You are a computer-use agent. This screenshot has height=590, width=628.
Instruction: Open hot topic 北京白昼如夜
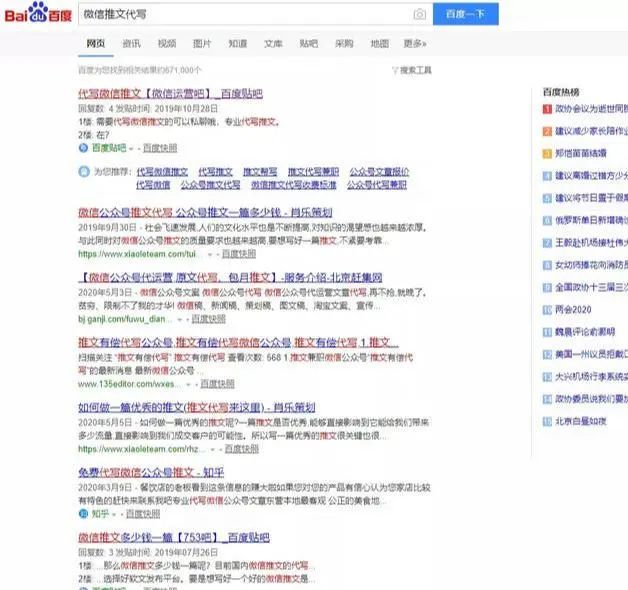pos(581,421)
